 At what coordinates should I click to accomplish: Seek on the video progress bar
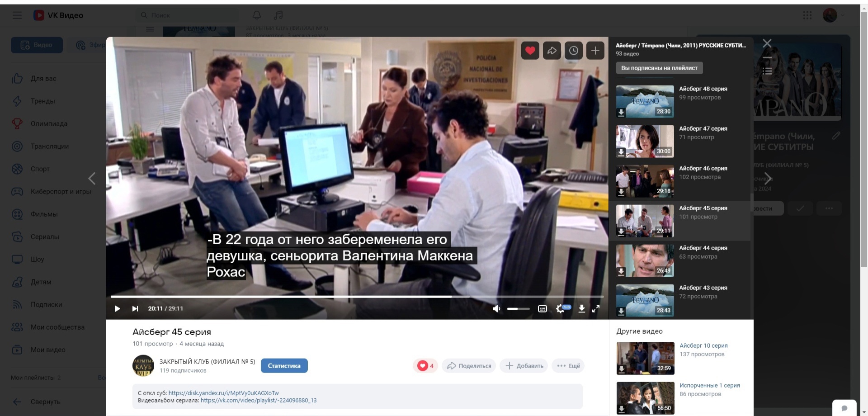pyautogui.click(x=357, y=297)
